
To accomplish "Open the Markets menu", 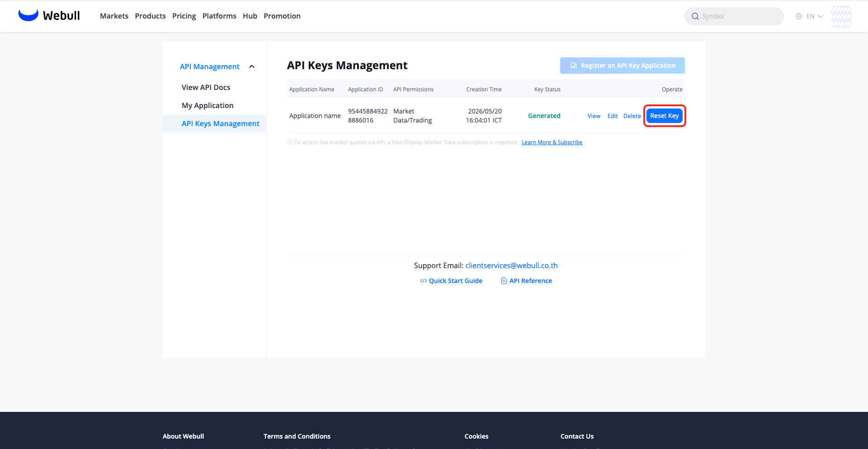I will tap(114, 16).
